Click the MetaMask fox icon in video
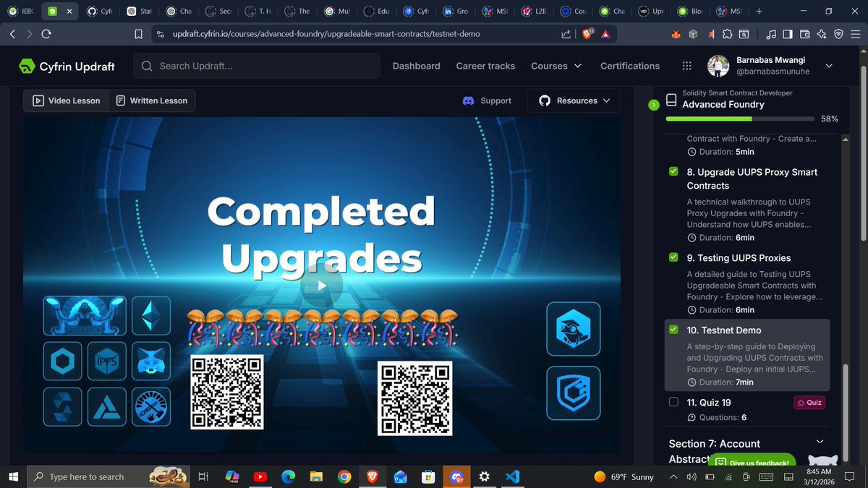Screen dimensions: 868x488 pos(151,361)
